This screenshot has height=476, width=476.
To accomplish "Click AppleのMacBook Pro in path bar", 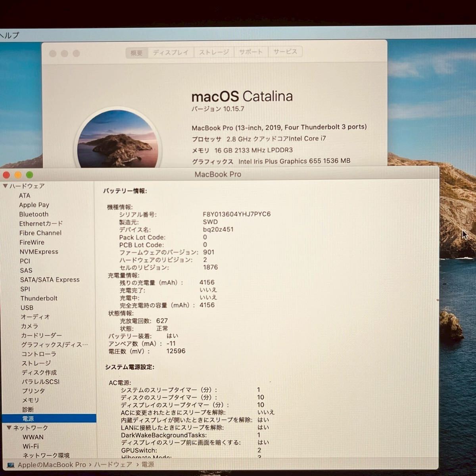I will (52, 465).
